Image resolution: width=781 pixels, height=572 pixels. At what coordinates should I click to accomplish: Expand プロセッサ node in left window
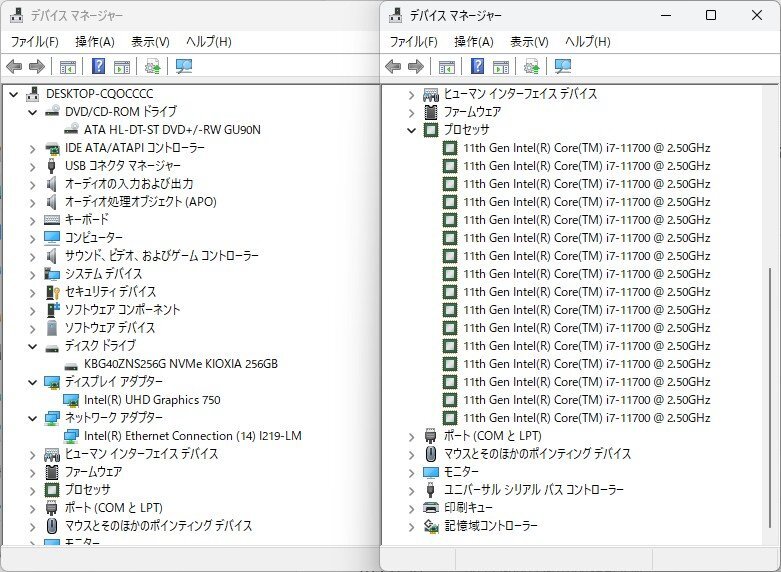click(x=33, y=490)
